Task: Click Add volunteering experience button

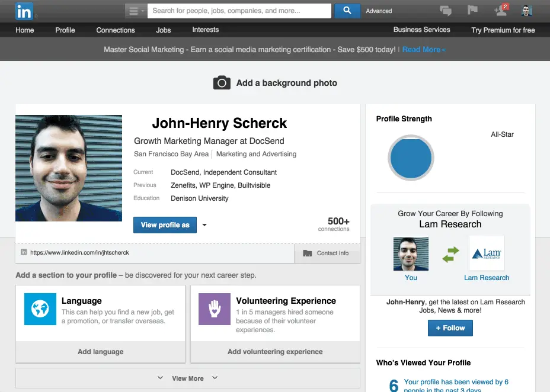Action: pos(275,351)
